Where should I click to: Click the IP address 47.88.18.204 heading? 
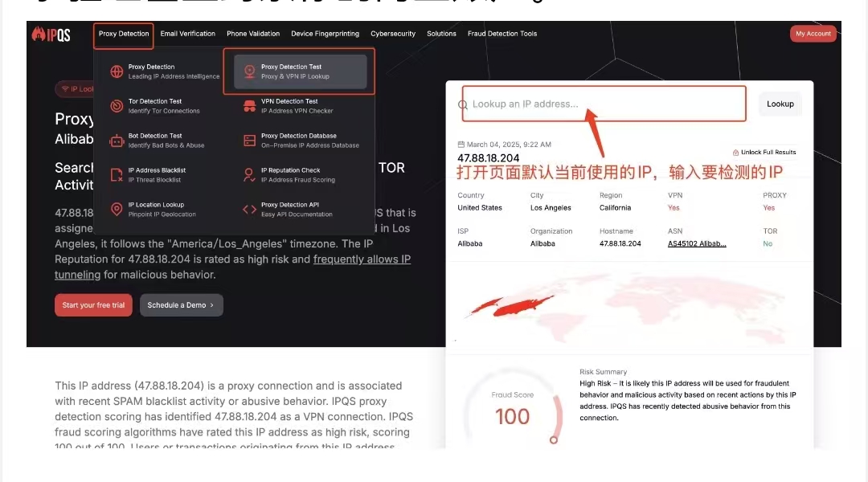click(489, 158)
